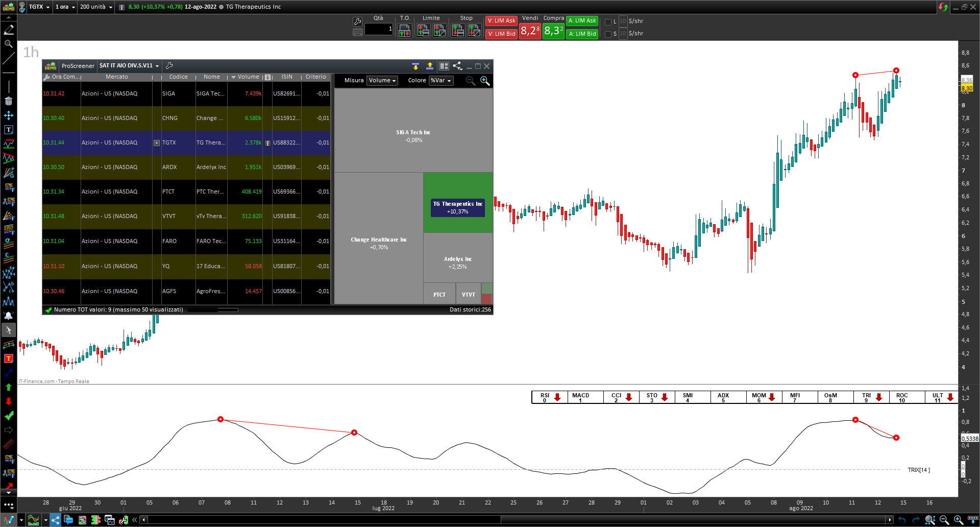
Task: Select the Change Healthcare treemap tile
Action: point(379,238)
